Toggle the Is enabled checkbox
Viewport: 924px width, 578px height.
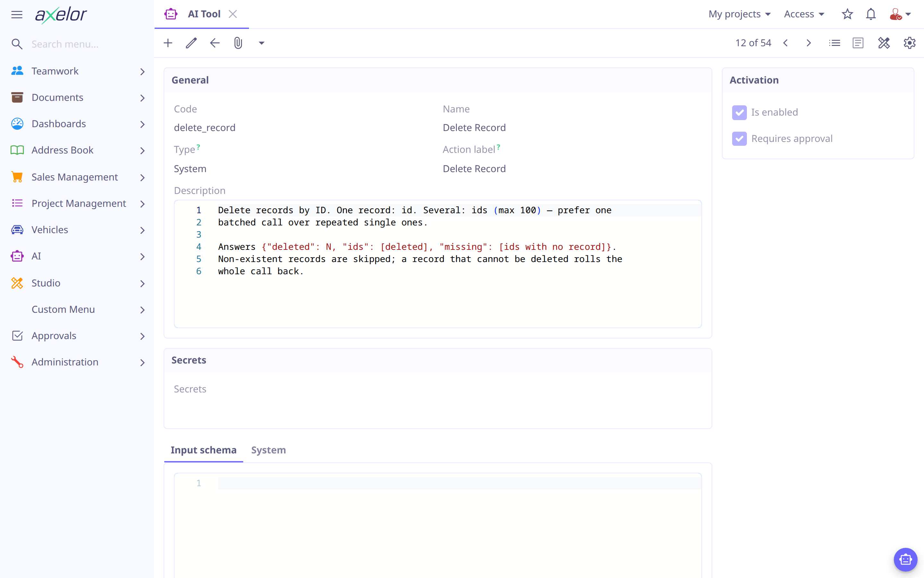pyautogui.click(x=739, y=112)
